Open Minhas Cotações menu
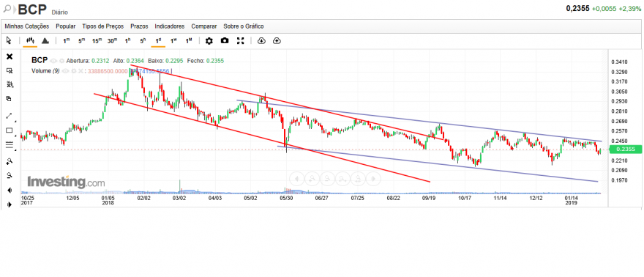The width and height of the screenshot is (644, 277). [26, 26]
